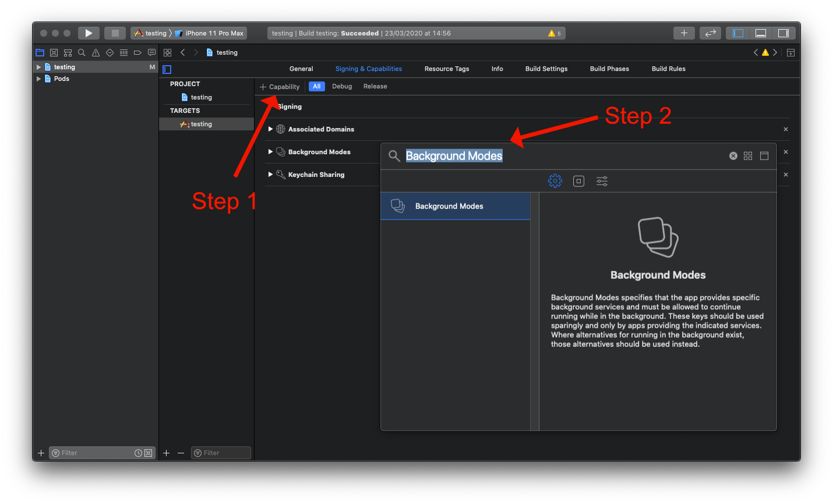Expand Associated Domains capability
Viewport: 833px width, 504px height.
click(270, 129)
